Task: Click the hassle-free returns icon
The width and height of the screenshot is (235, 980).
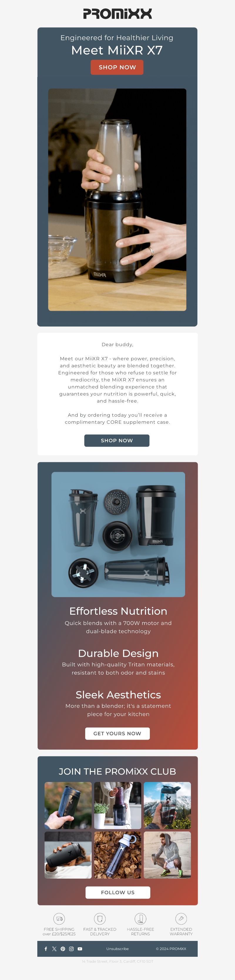Action: [x=140, y=918]
